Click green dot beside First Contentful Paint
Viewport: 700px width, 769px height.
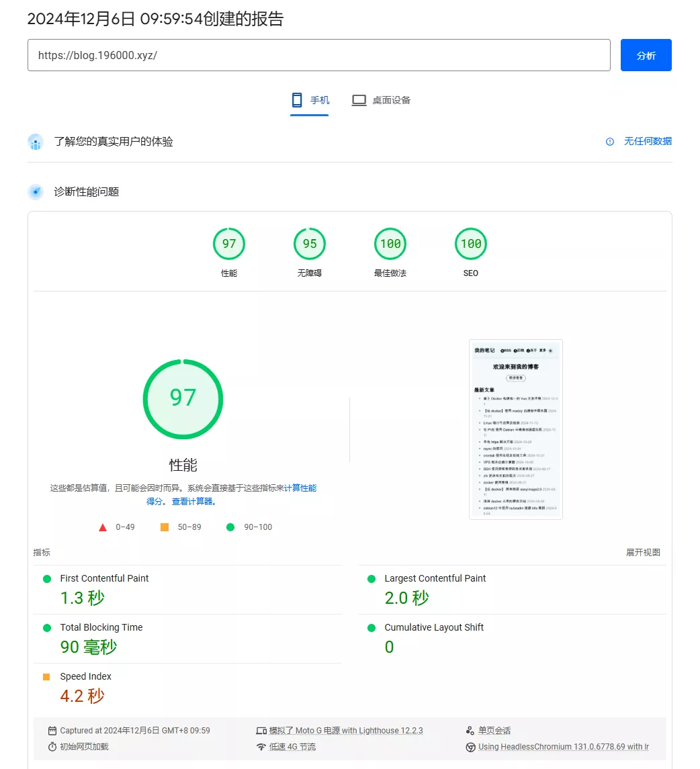[47, 579]
